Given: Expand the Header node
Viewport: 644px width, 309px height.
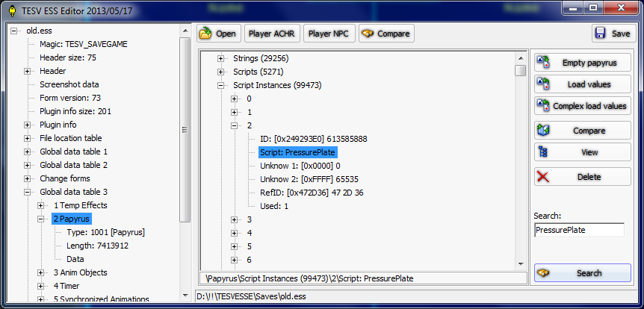Looking at the screenshot, I should coord(27,71).
